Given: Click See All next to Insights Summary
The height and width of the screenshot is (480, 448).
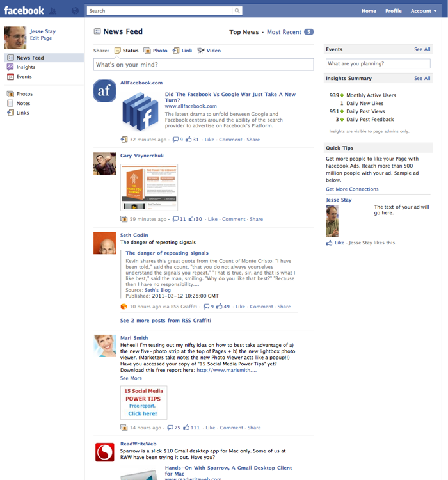Looking at the screenshot, I should (422, 78).
